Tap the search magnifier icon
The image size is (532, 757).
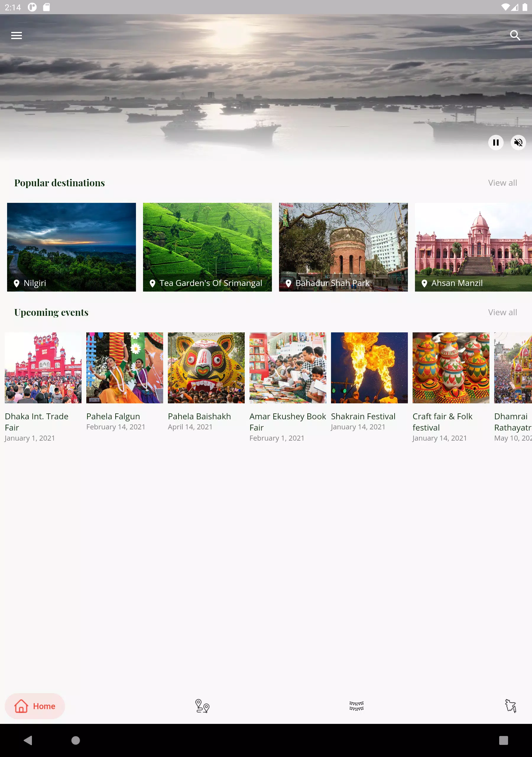[x=515, y=35]
